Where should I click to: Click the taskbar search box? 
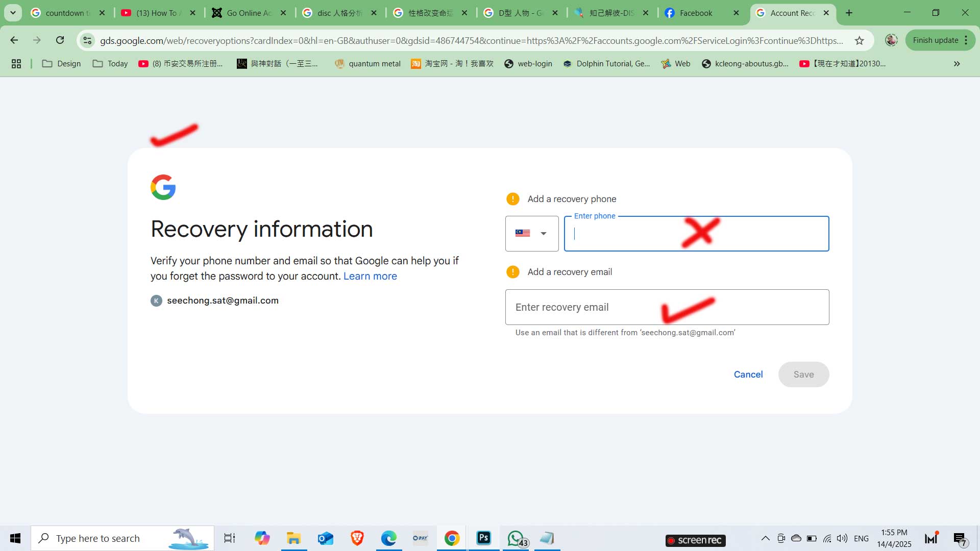(x=122, y=538)
